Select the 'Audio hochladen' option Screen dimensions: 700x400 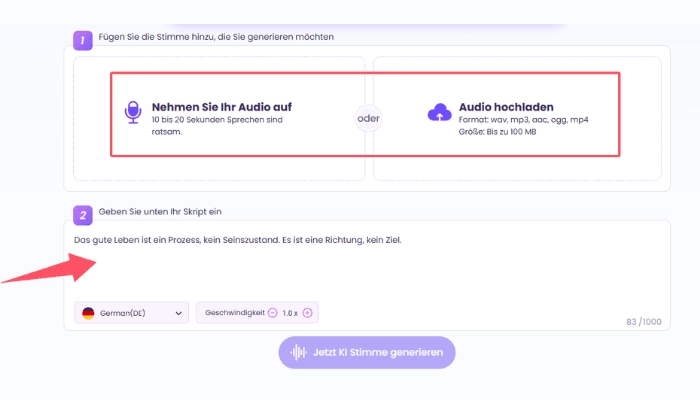tap(506, 107)
